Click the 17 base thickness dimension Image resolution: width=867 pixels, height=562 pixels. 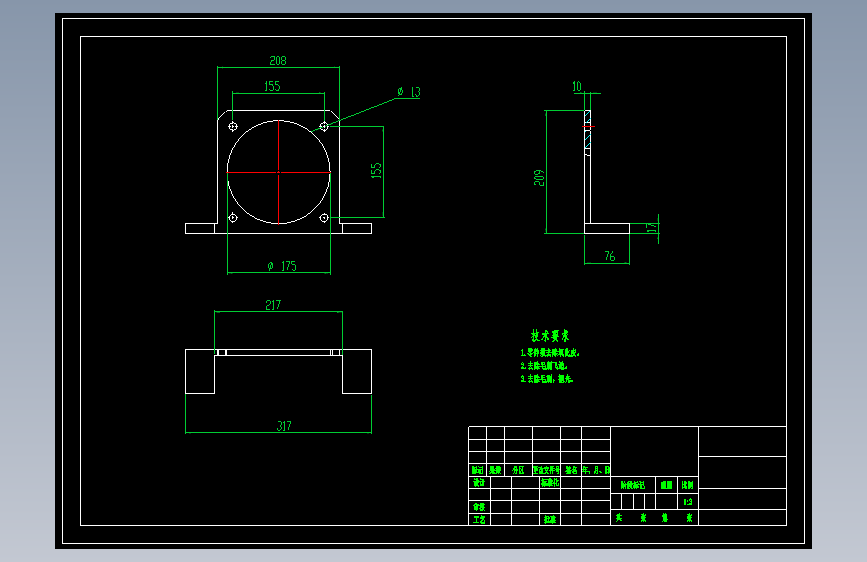coord(652,227)
